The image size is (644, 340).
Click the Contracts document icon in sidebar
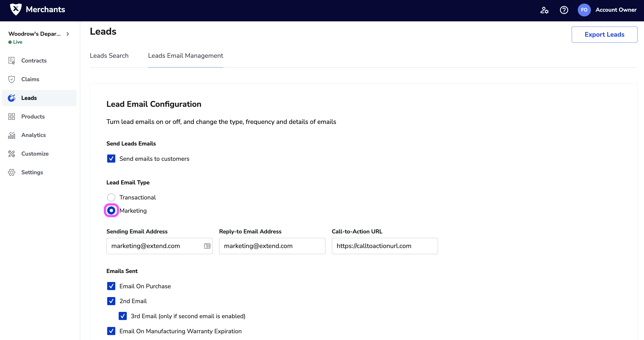(x=11, y=61)
